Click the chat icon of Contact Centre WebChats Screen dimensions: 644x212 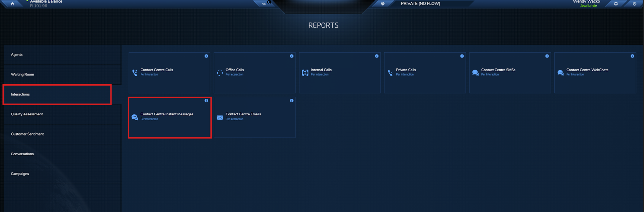pos(561,73)
